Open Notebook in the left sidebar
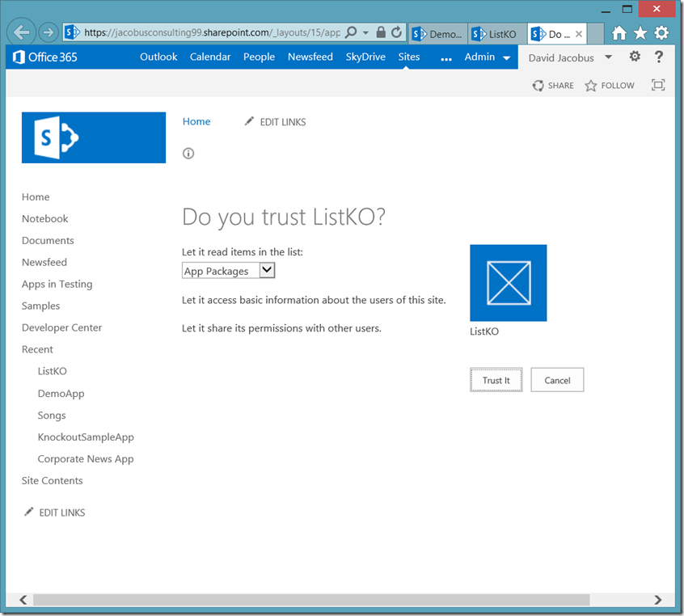Viewport: 684px width, 616px height. tap(45, 218)
